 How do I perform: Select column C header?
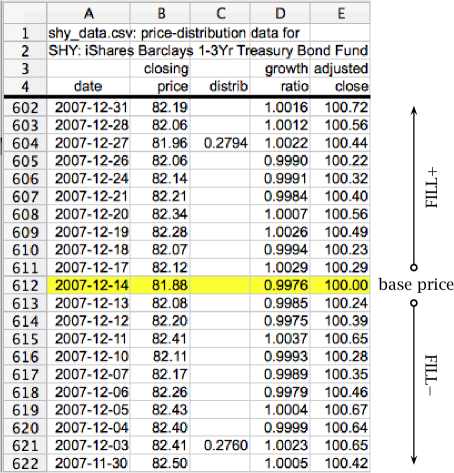220,13
